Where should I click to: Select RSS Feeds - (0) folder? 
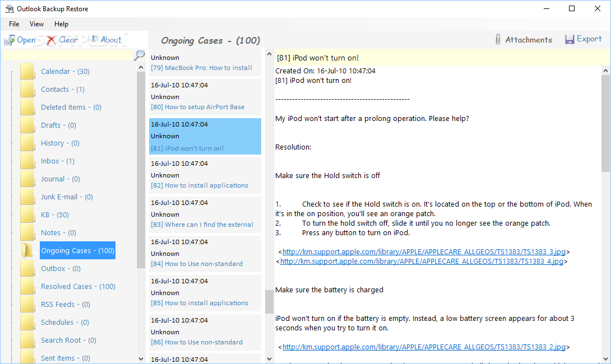click(66, 304)
